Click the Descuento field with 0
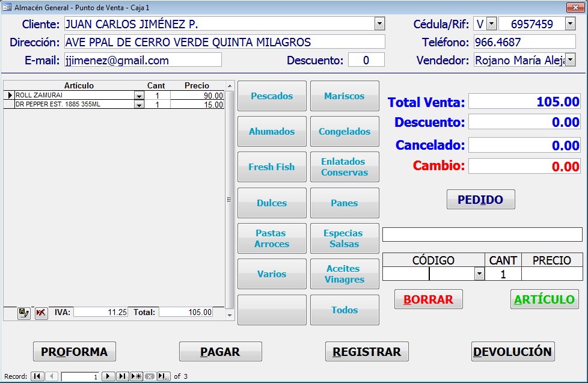The image size is (588, 383). tap(366, 60)
